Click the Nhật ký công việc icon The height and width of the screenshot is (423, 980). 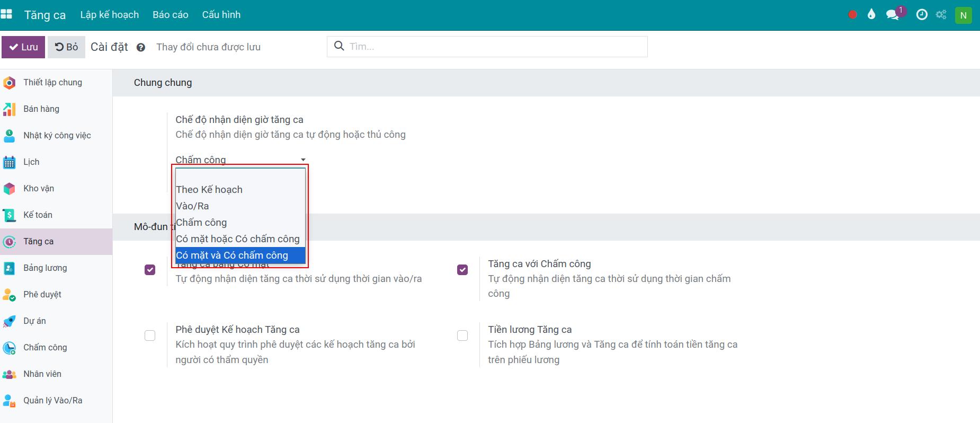pos(9,136)
